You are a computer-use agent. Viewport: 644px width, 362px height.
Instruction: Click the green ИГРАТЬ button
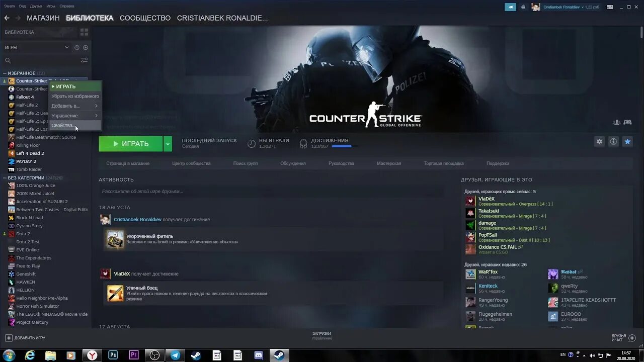[131, 144]
